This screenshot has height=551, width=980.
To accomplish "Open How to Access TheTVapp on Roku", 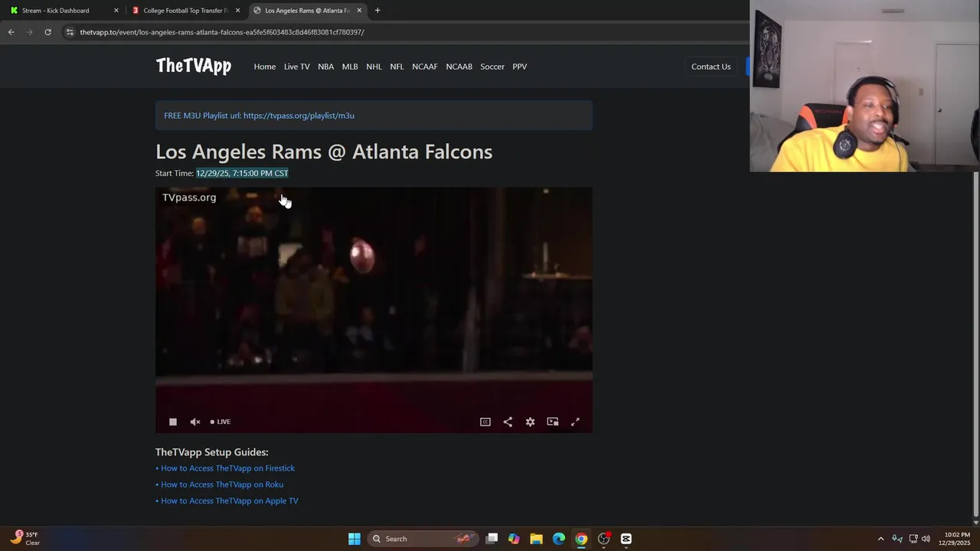I will tap(222, 484).
